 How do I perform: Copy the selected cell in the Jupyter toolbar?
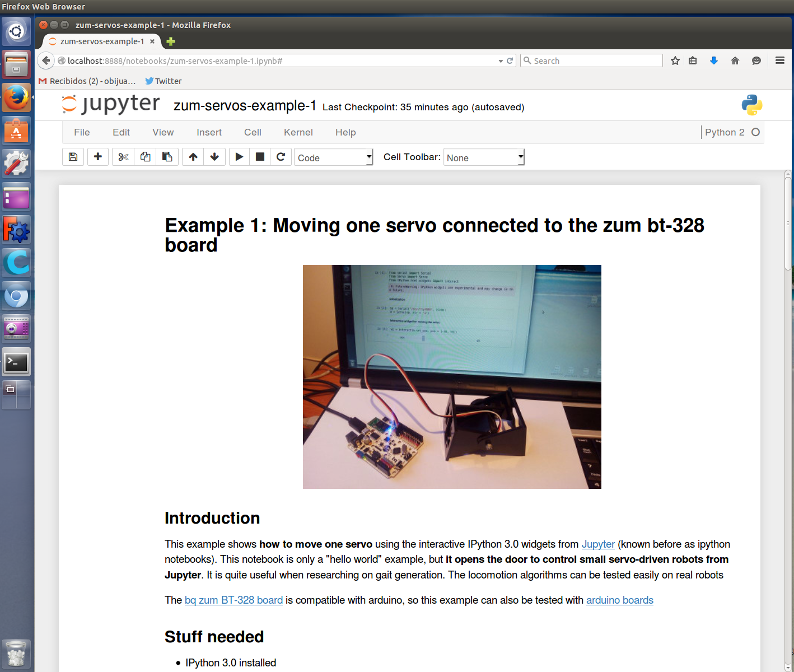[x=145, y=157]
